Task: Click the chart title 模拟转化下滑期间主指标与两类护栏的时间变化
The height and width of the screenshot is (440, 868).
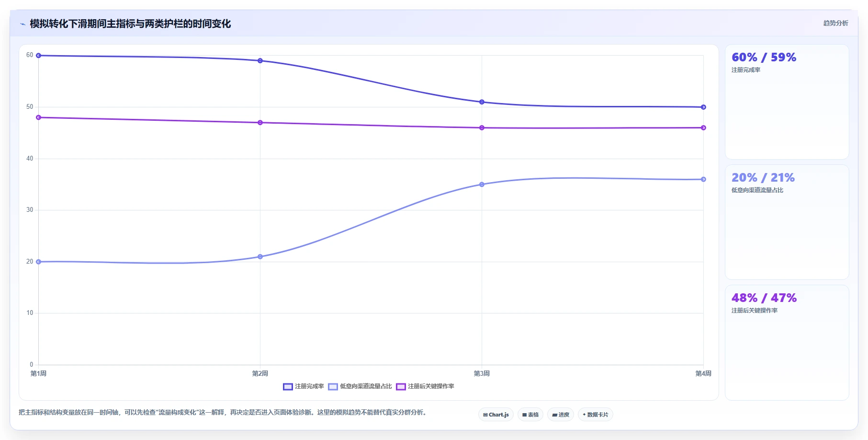Action: click(130, 24)
